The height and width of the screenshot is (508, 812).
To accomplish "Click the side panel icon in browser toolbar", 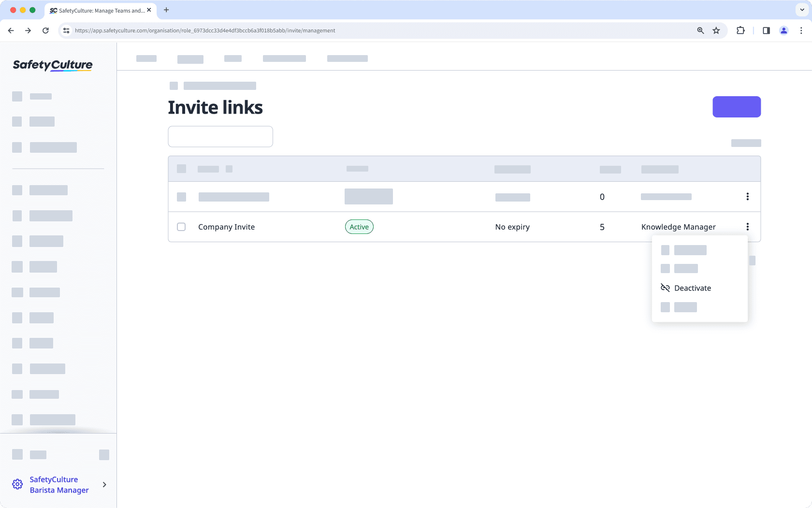I will click(766, 30).
